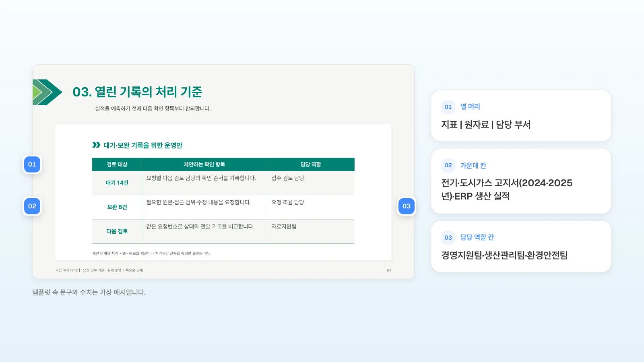The image size is (644, 362).
Task: Click the blue 01 marker beside the slide
Action: click(32, 165)
